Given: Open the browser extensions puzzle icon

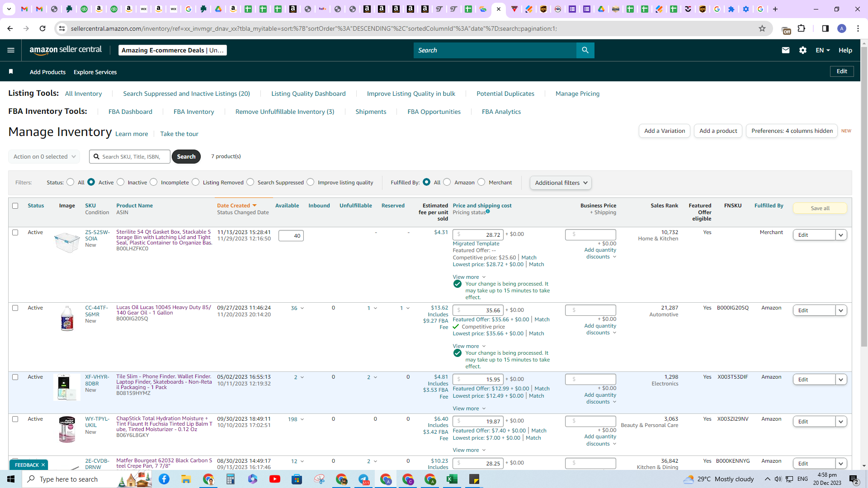Looking at the screenshot, I should (802, 28).
